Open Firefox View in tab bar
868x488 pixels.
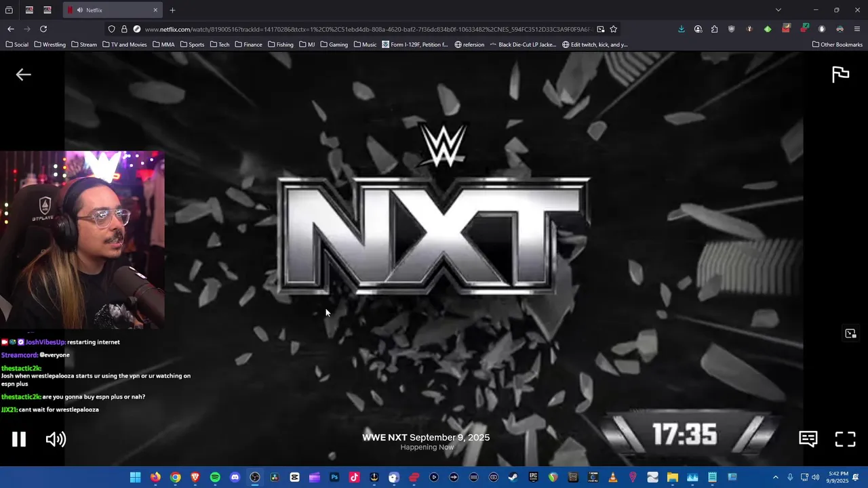tap(9, 10)
